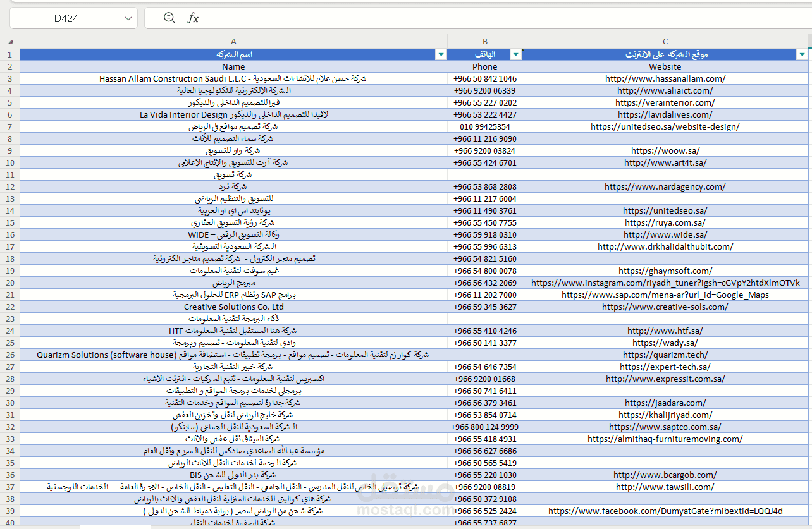Click the https://www.nardagency.com/ cell
Viewport: 812px width, 529px height.
point(665,186)
